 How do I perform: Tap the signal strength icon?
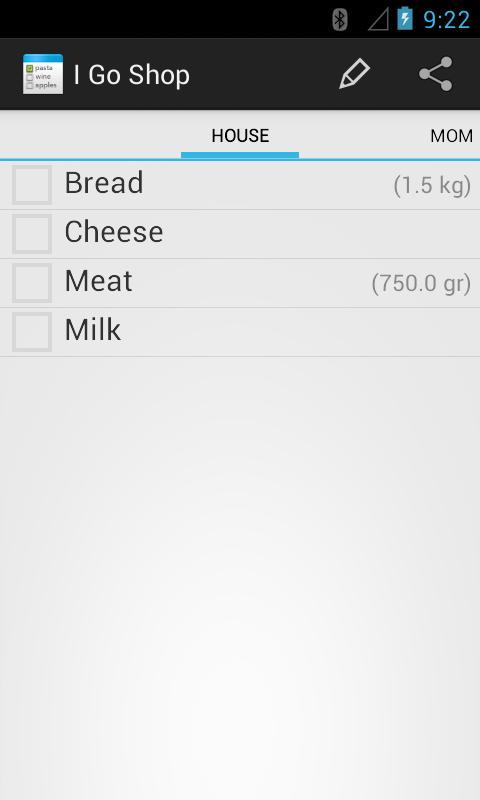378,20
